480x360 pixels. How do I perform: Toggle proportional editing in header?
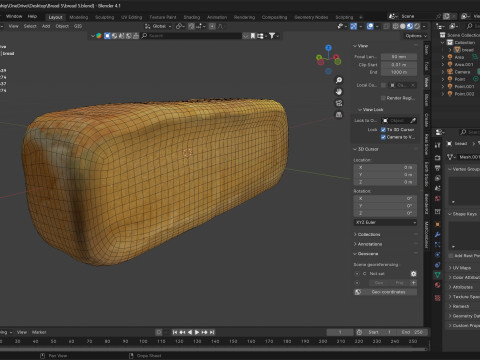(212, 26)
